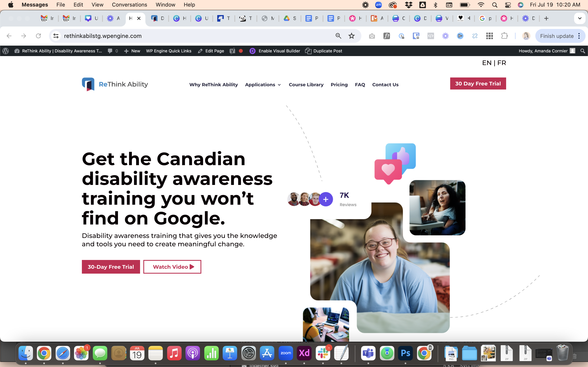Open the Google apps grid extension icon
Viewport: 588px width, 367px height.
[x=489, y=36]
